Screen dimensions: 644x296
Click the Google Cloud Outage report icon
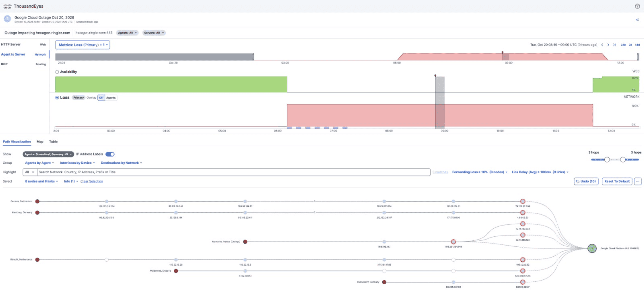pyautogui.click(x=7, y=19)
